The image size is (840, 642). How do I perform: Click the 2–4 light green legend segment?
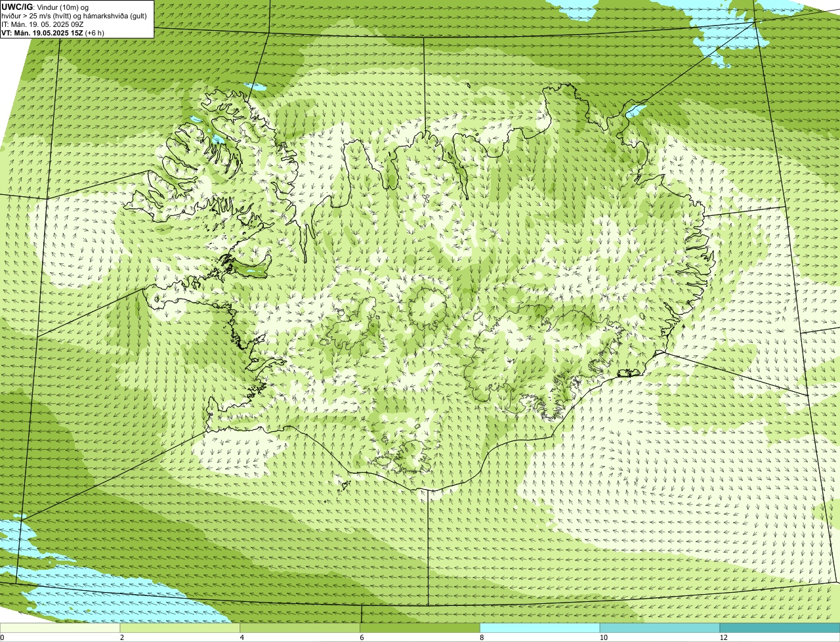[x=180, y=628]
